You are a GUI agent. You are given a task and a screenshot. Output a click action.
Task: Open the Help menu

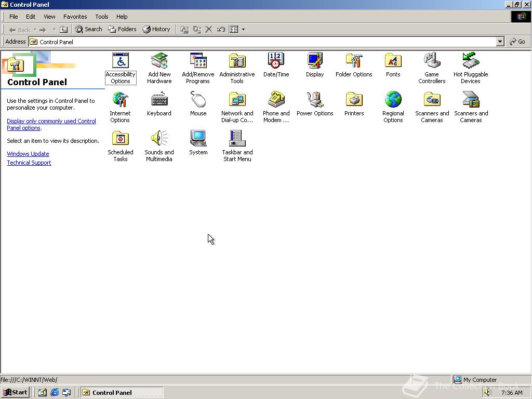tap(122, 17)
